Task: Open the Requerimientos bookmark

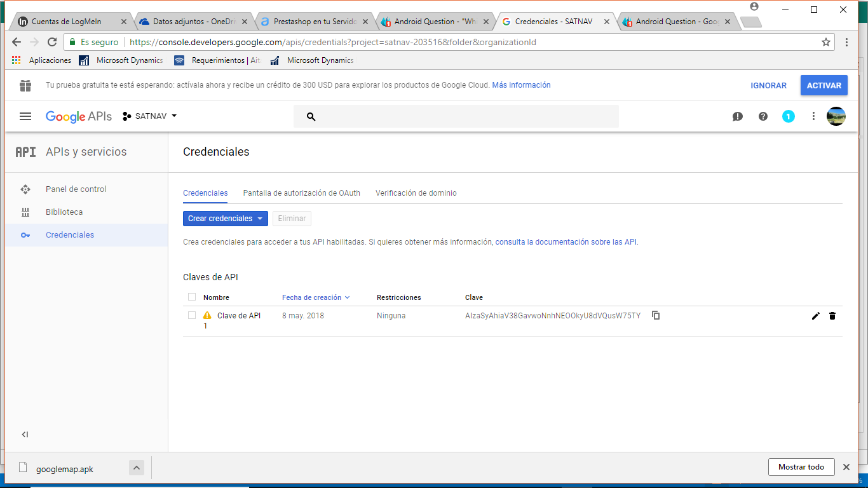Action: 218,60
